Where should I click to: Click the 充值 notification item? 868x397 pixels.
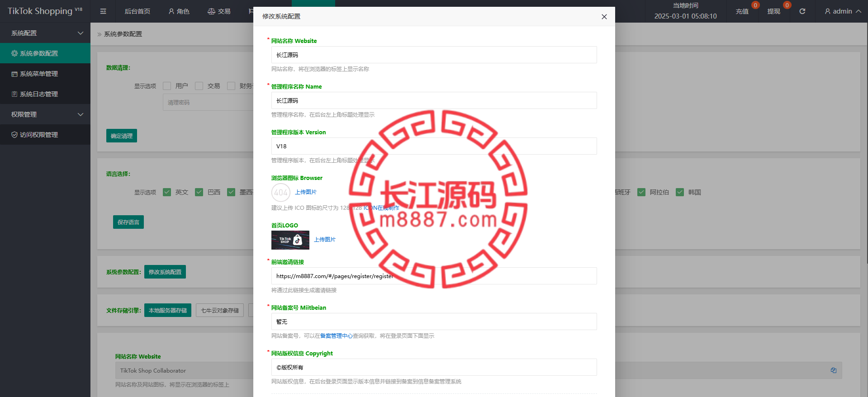click(742, 11)
